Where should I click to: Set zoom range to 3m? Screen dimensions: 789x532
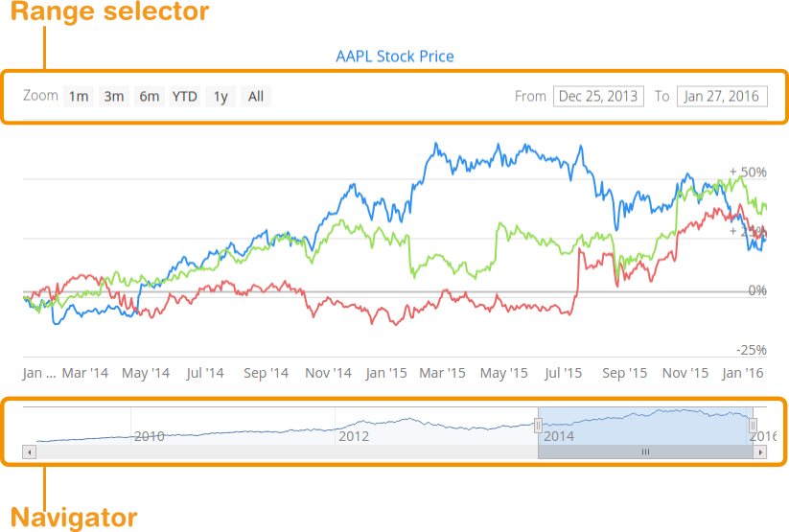coord(114,96)
